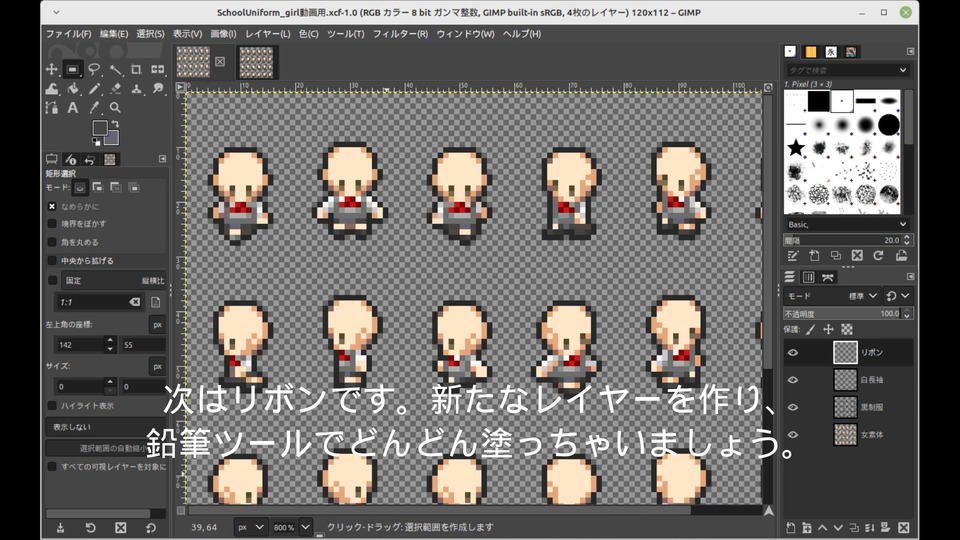Viewport: 960px width, 540px height.
Task: Select the Smudge tool
Action: click(x=157, y=89)
